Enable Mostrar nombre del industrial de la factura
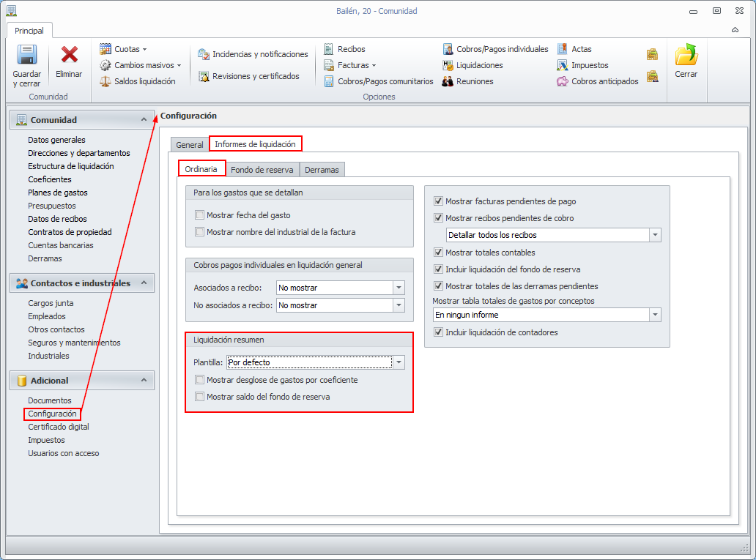The image size is (756, 560). coord(199,232)
